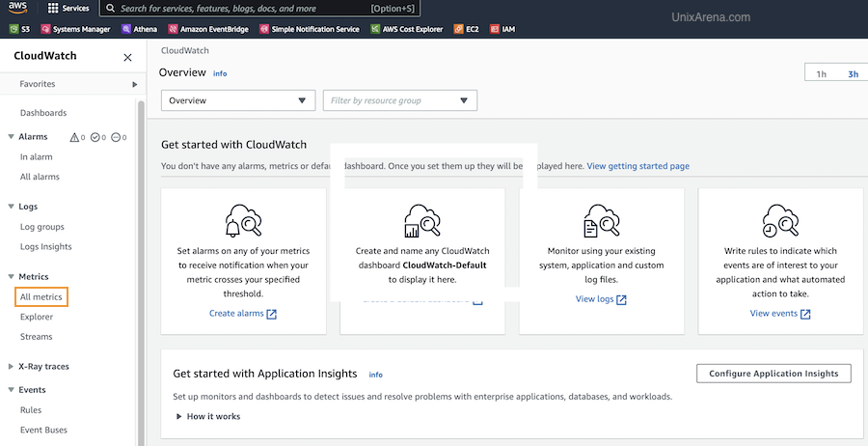This screenshot has width=868, height=446.
Task: Click the search magnifier icon
Action: pos(111,9)
